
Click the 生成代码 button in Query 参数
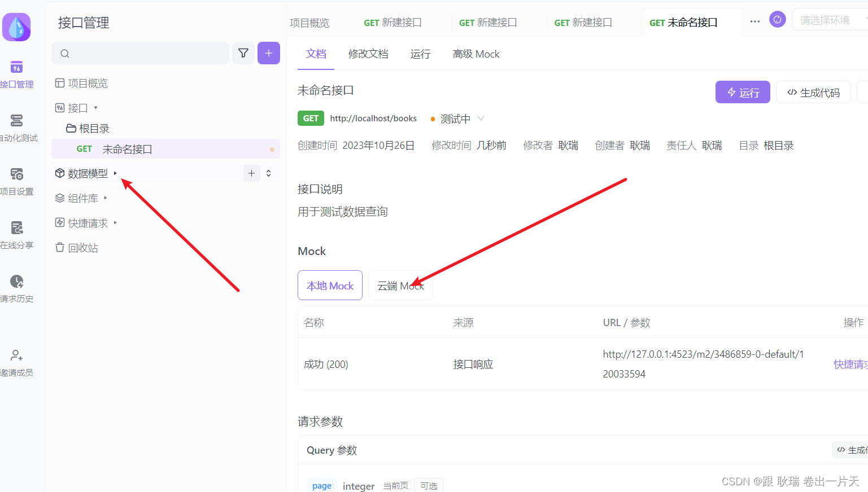(850, 450)
